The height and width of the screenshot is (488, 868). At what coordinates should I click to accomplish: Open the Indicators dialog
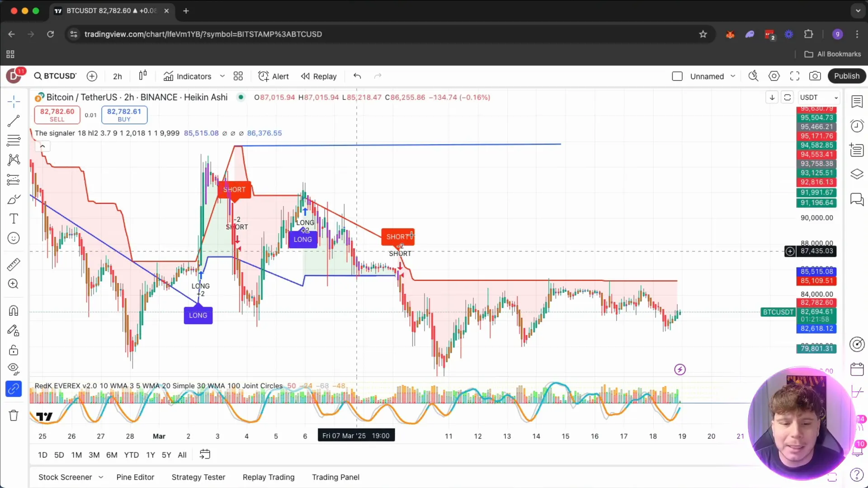point(188,76)
